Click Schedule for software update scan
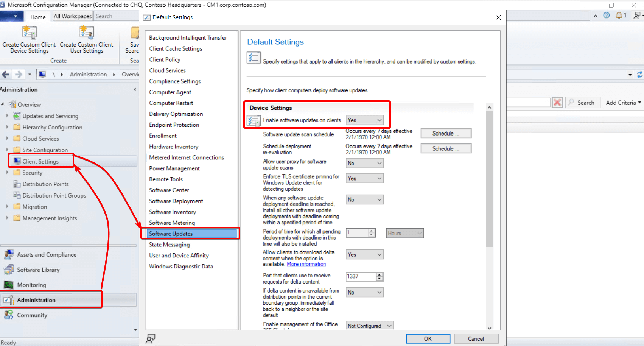The image size is (644, 346). tap(446, 133)
